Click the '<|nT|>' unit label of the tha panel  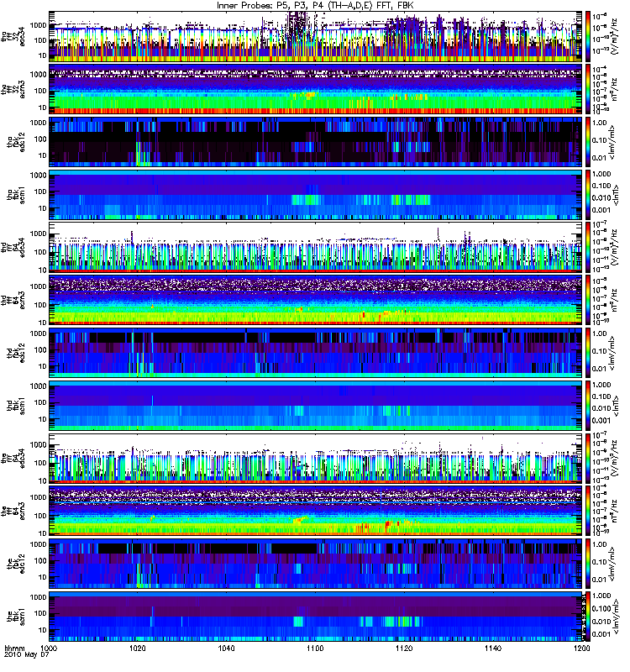(617, 195)
